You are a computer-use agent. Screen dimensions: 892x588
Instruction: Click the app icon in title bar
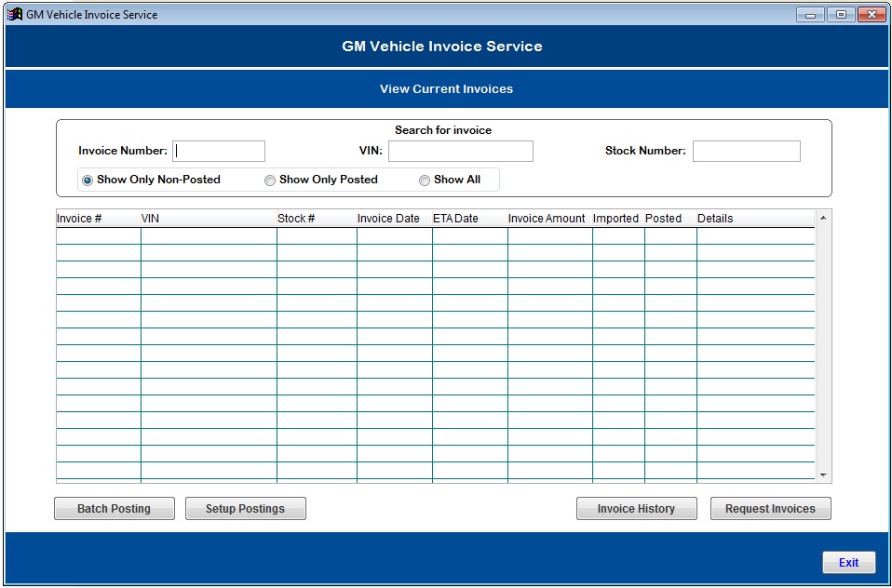pyautogui.click(x=15, y=14)
